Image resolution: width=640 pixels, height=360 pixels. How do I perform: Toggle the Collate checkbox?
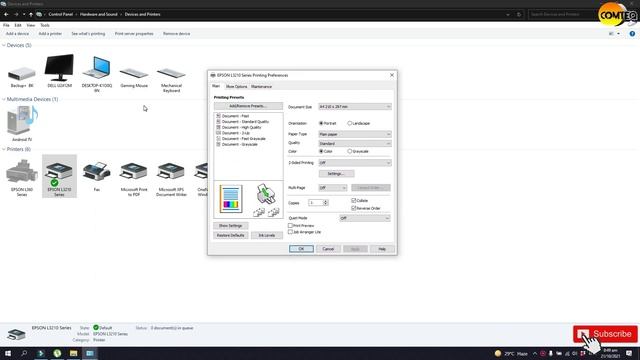pyautogui.click(x=354, y=200)
